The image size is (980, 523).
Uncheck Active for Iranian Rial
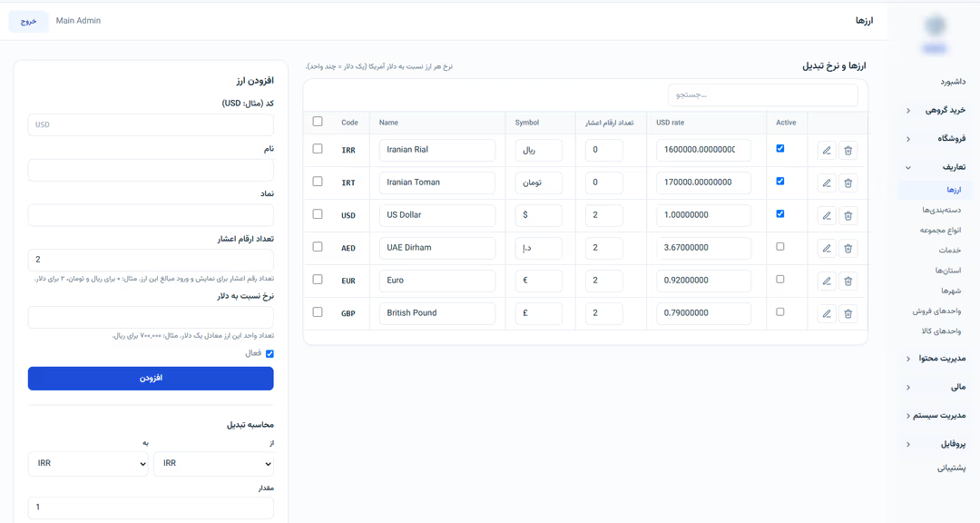[780, 148]
